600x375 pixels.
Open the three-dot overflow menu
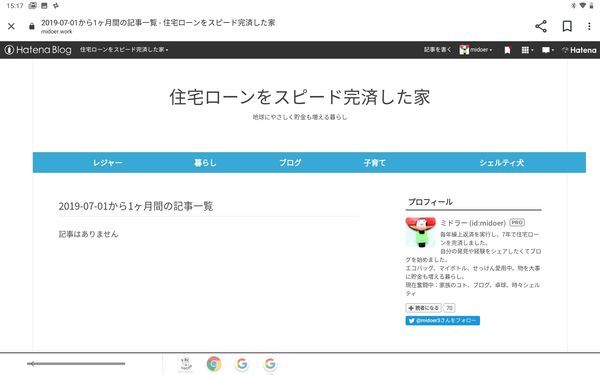point(589,26)
